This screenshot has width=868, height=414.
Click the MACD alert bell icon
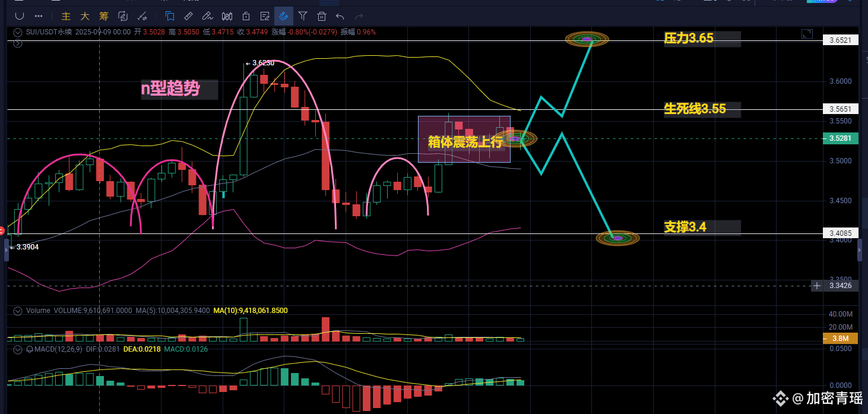28,349
